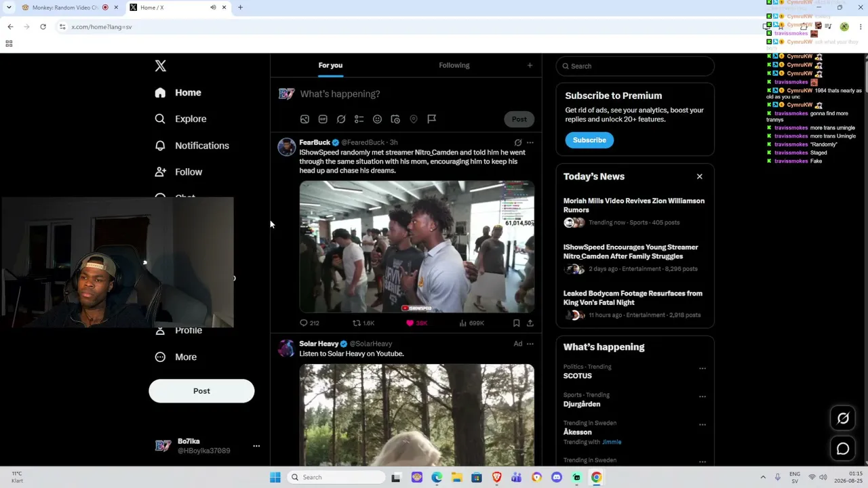Open the More menu in the sidebar
868x488 pixels.
click(176, 357)
